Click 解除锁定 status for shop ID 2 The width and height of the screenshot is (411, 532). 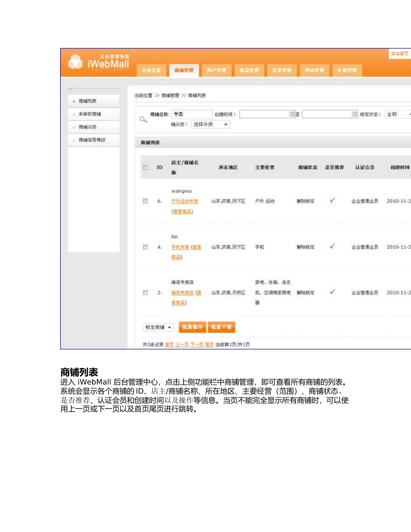pyautogui.click(x=305, y=293)
